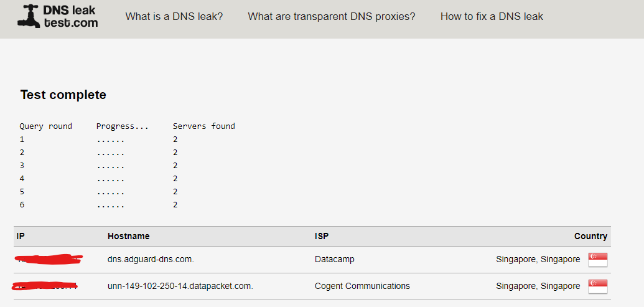Screen dimensions: 644x307
Task: Go to "How to fix a DNS leak"
Action: (492, 16)
